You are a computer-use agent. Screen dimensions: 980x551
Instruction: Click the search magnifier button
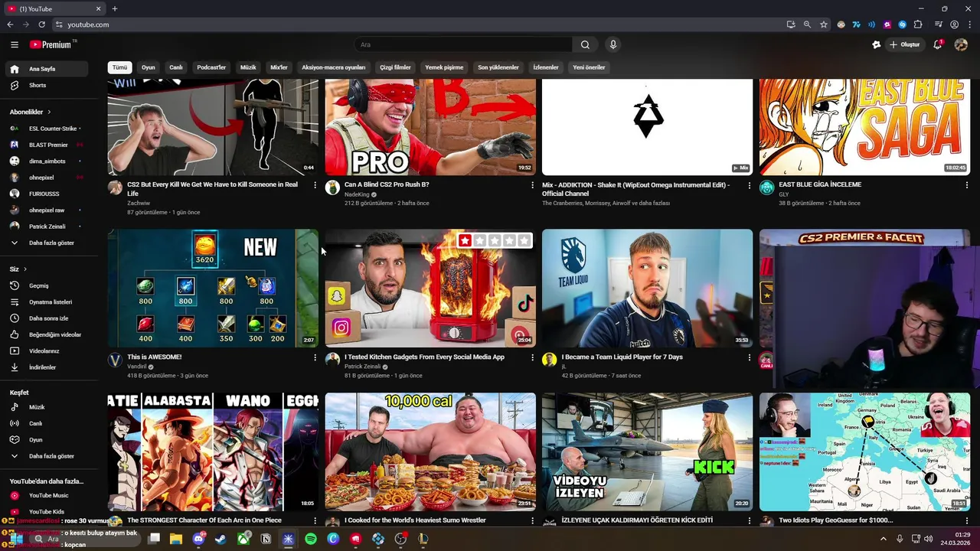click(x=585, y=44)
